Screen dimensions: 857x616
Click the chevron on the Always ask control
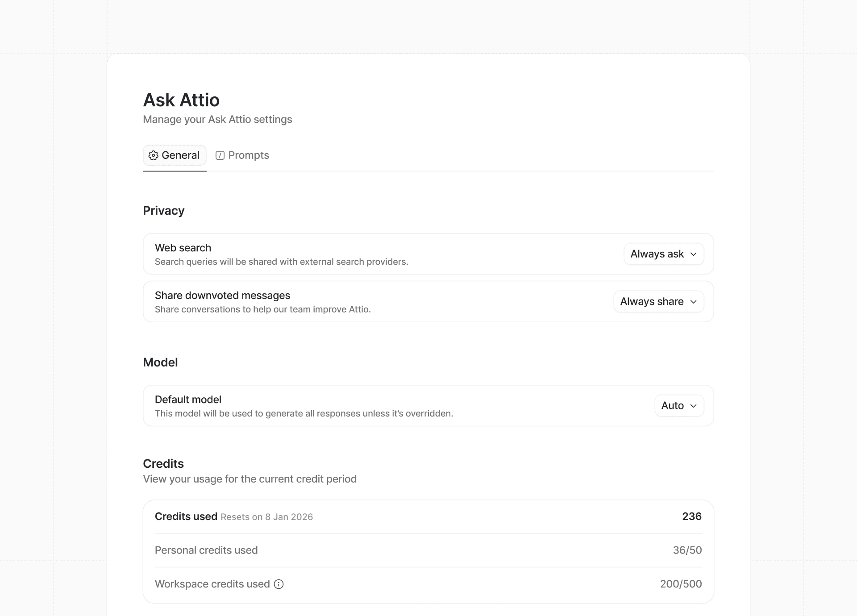tap(693, 254)
